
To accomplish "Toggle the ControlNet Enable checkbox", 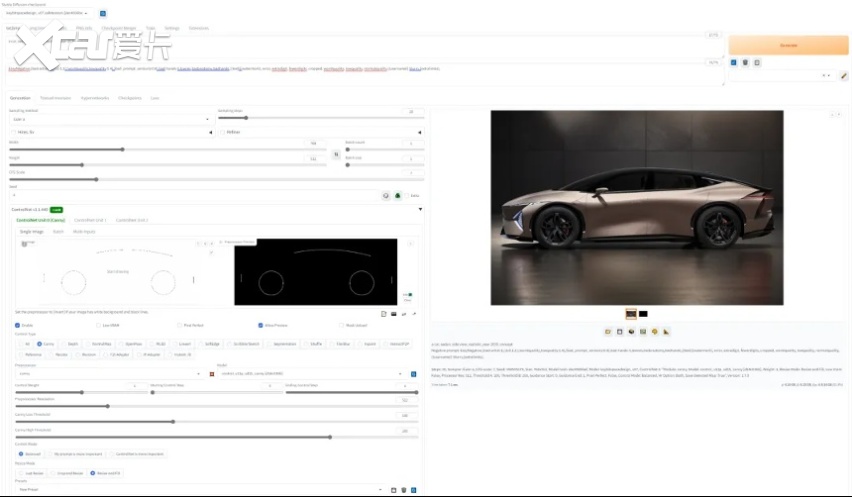I will pos(18,325).
